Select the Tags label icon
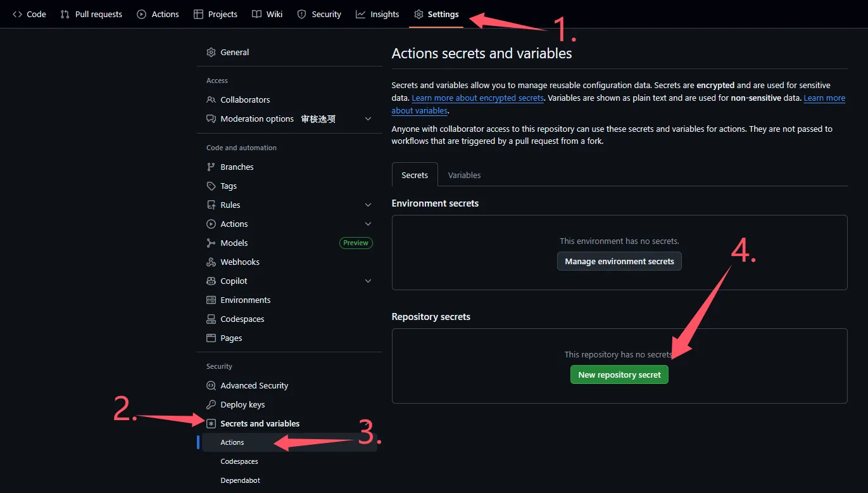 (x=211, y=186)
